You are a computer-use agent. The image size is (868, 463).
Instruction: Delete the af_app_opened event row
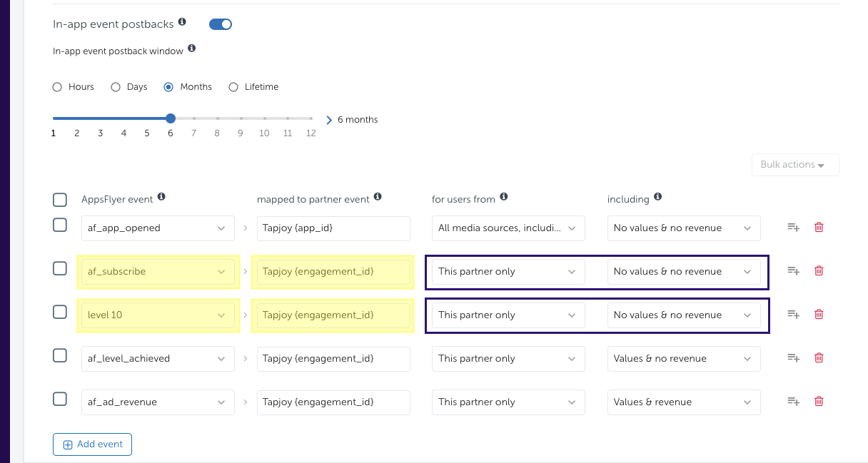819,228
